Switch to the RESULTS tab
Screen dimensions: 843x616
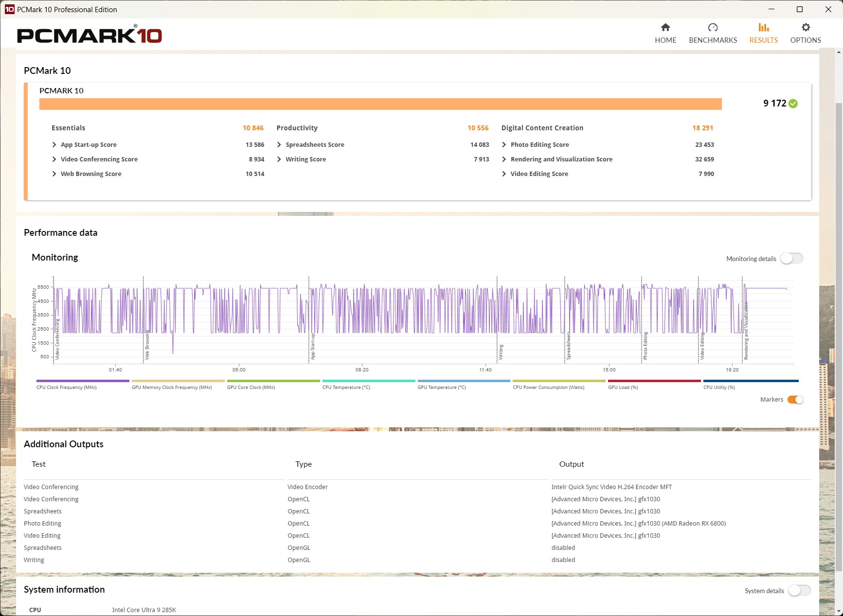(763, 34)
